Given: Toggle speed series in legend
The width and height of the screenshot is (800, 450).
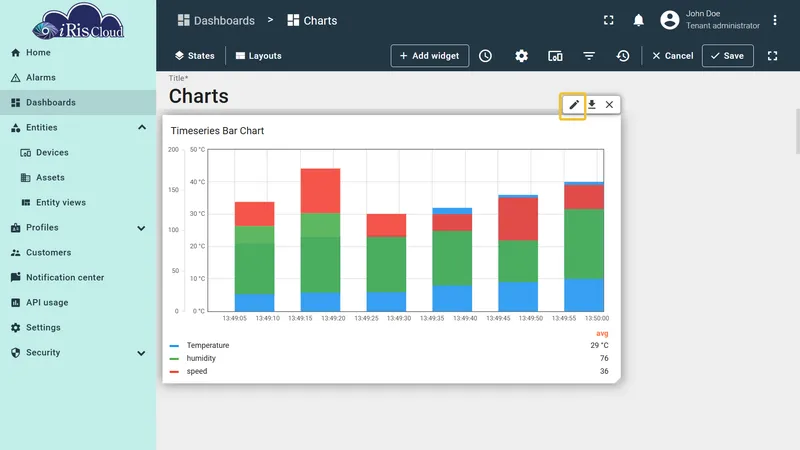Looking at the screenshot, I should coord(196,371).
